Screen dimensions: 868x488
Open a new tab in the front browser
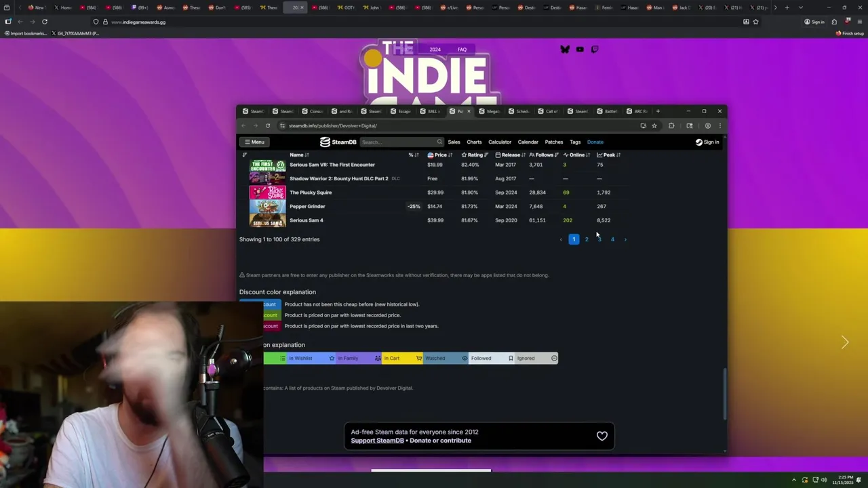tap(658, 111)
